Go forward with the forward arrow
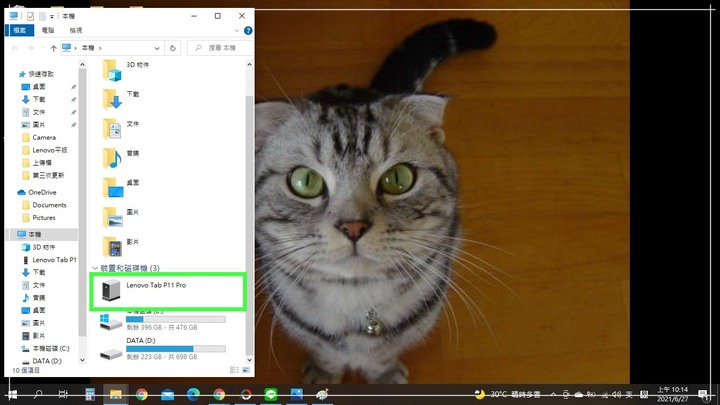This screenshot has width=720, height=405. (x=30, y=48)
